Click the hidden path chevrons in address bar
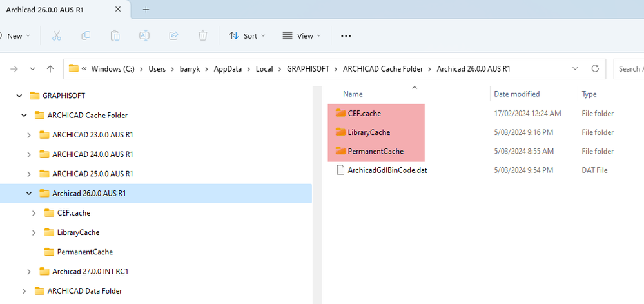This screenshot has height=304, width=644. tap(84, 68)
